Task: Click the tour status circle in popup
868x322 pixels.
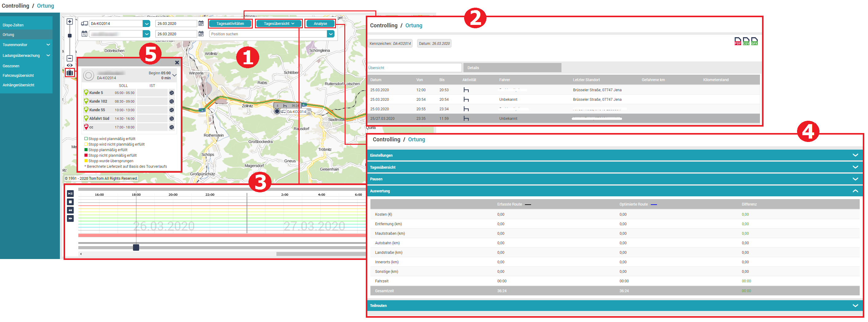Action: click(x=89, y=76)
